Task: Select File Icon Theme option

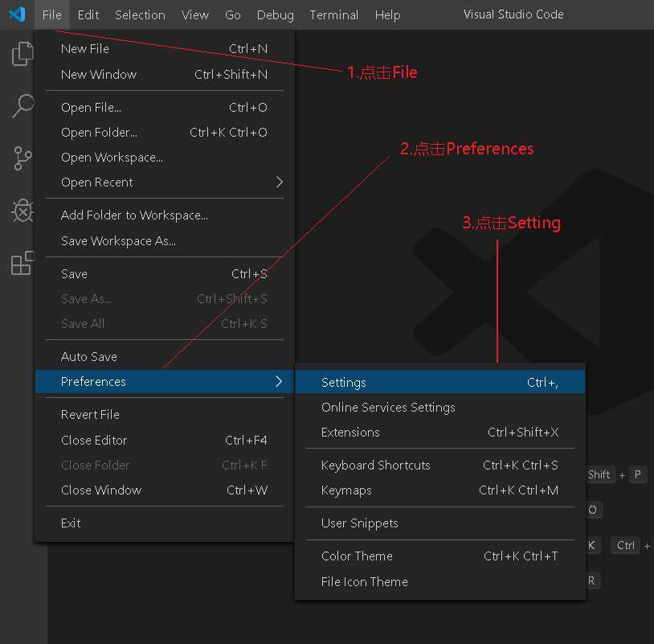Action: tap(365, 582)
